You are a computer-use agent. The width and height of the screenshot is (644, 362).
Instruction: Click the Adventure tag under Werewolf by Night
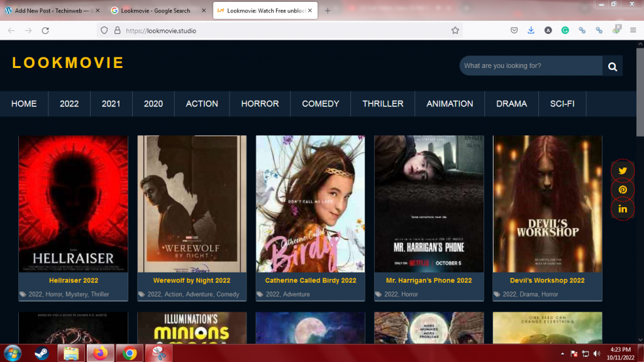199,295
